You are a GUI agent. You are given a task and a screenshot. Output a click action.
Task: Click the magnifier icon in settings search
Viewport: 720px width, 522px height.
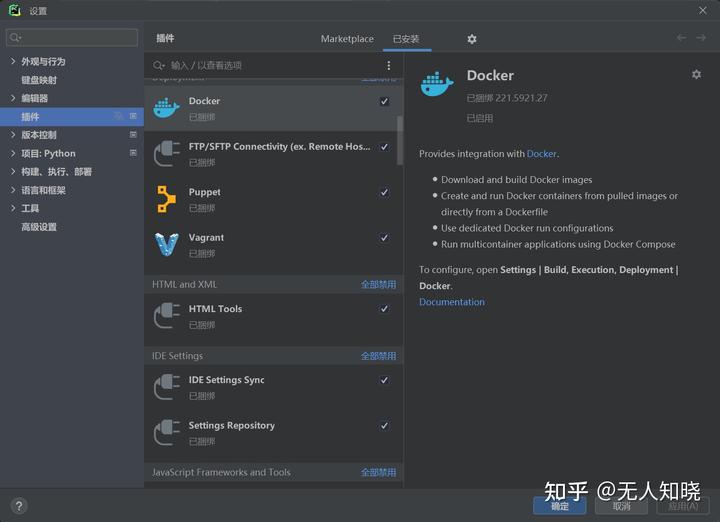[x=15, y=38]
